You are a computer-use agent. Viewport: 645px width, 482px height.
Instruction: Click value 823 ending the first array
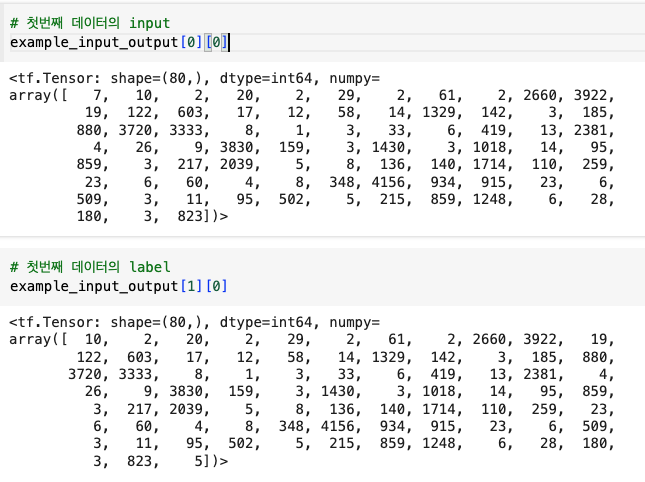click(x=190, y=216)
